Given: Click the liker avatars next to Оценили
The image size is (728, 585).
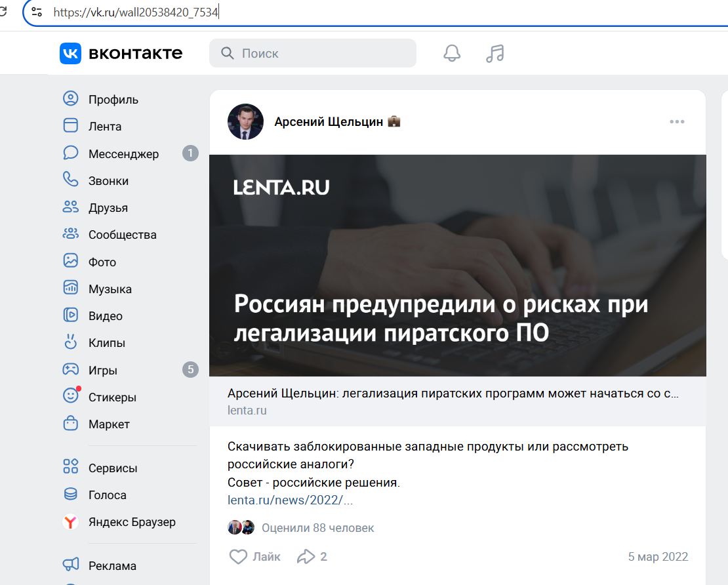Looking at the screenshot, I should pyautogui.click(x=241, y=527).
